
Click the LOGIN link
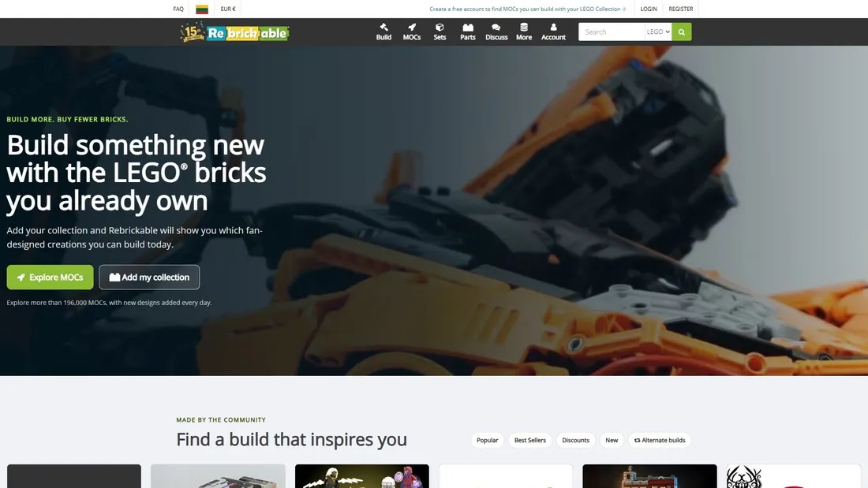click(648, 9)
